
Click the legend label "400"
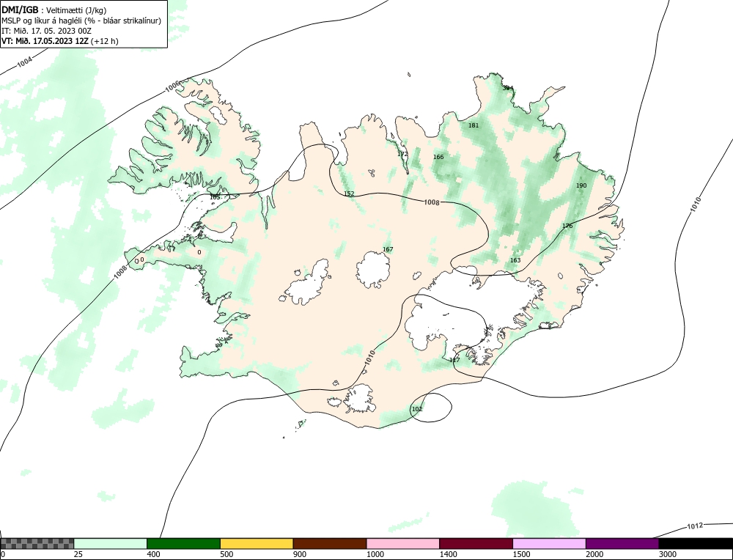point(153,554)
